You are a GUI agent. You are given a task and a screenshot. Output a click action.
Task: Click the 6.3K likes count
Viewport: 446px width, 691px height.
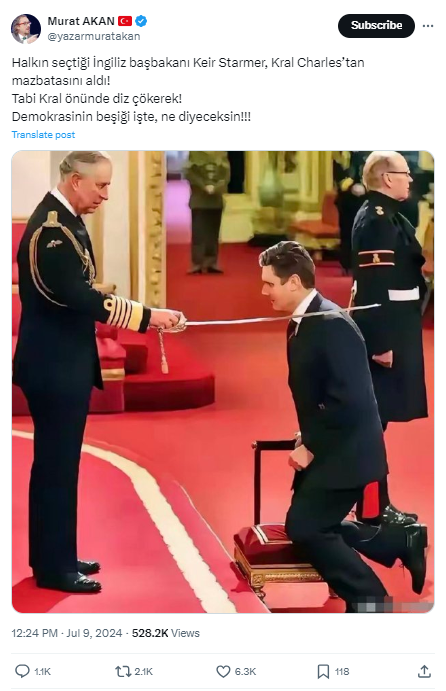click(x=245, y=672)
